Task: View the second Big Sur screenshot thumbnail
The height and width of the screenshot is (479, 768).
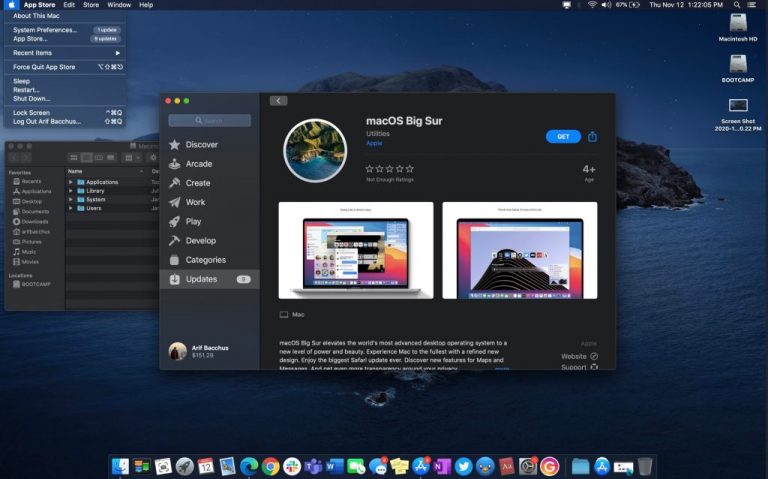Action: tap(520, 250)
